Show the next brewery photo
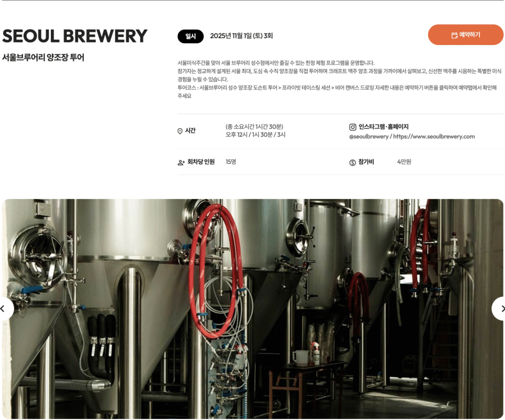Viewport: 505px width, 420px height. 500,309
